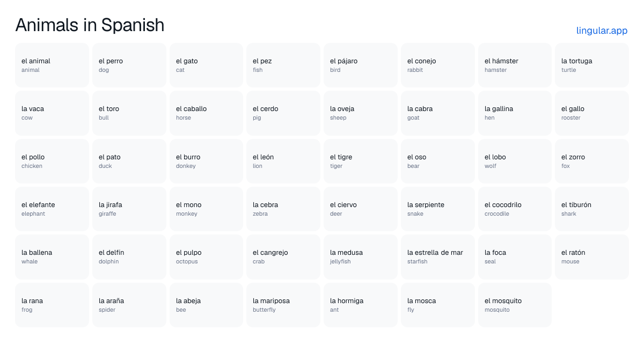
Task: Select the 'el pollo' chicken card
Action: click(x=52, y=161)
